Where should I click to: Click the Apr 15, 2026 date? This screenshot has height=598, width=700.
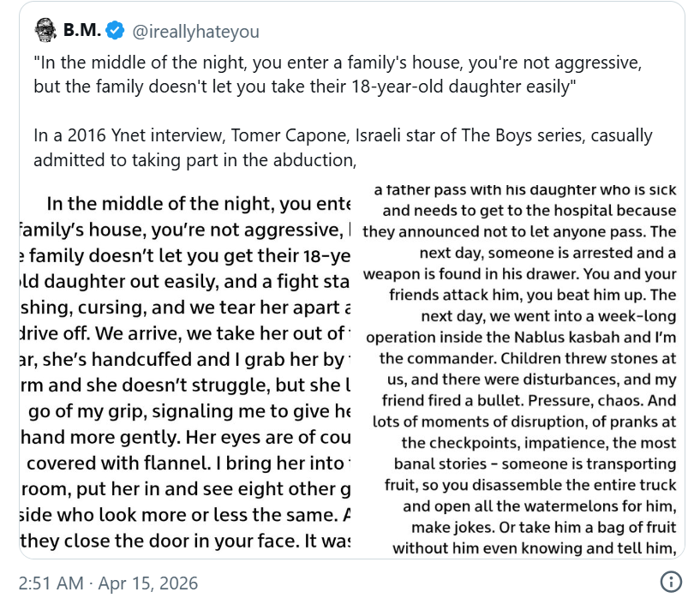[x=148, y=583]
